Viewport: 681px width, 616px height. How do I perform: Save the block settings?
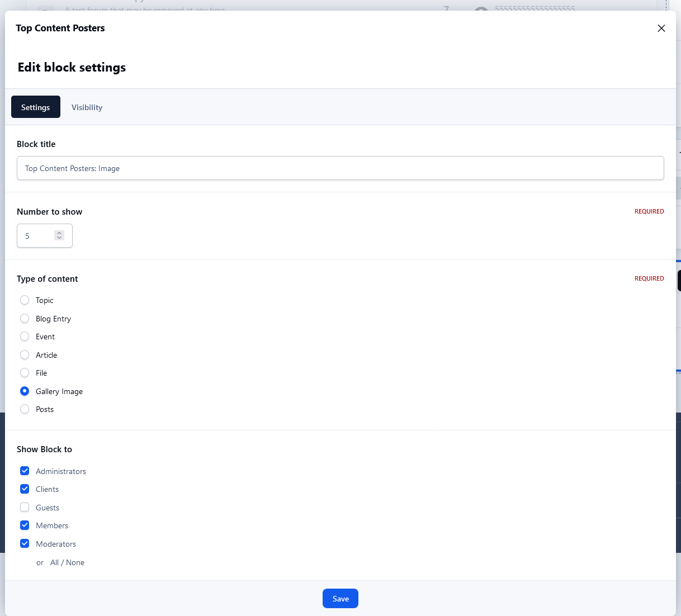340,599
